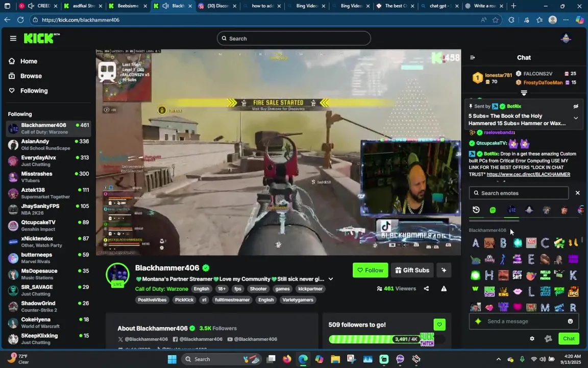Pick the letter H emote
This screenshot has height=368, width=588.
click(x=489, y=275)
